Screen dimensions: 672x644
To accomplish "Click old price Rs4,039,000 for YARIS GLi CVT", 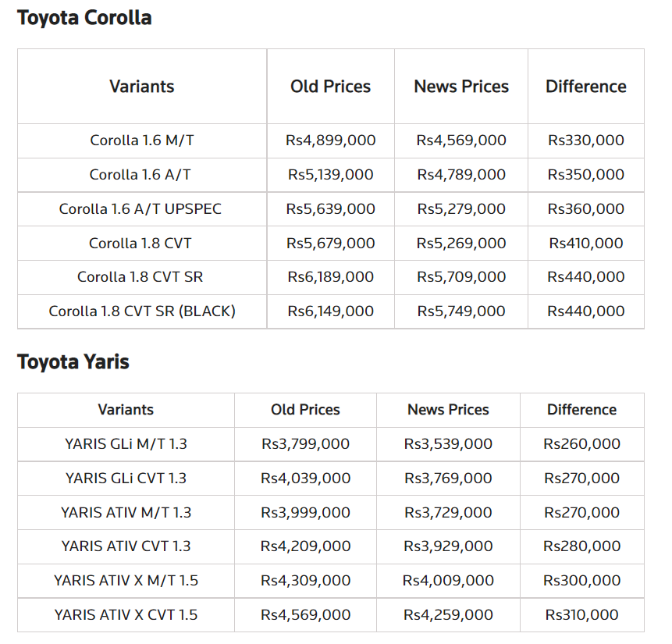I will [306, 479].
